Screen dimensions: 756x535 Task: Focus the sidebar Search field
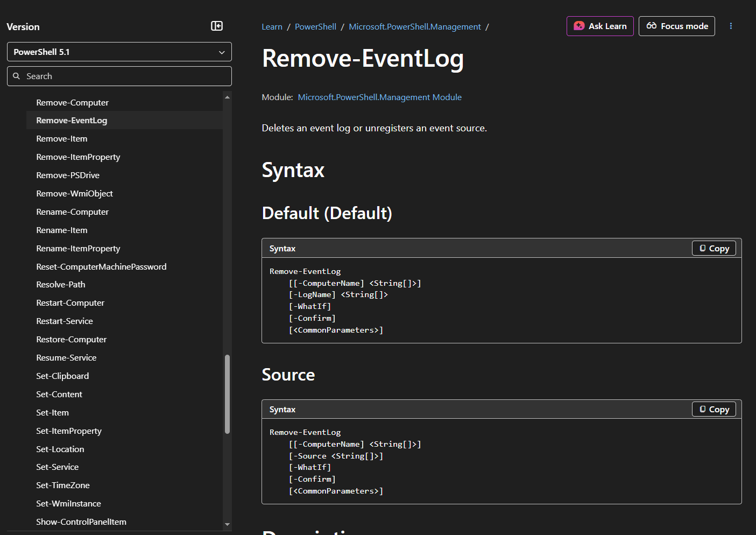point(119,76)
